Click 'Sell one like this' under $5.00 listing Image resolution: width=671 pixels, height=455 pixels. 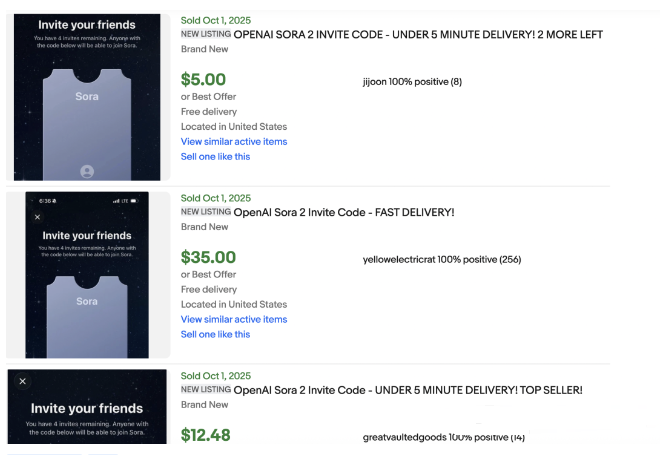[215, 157]
